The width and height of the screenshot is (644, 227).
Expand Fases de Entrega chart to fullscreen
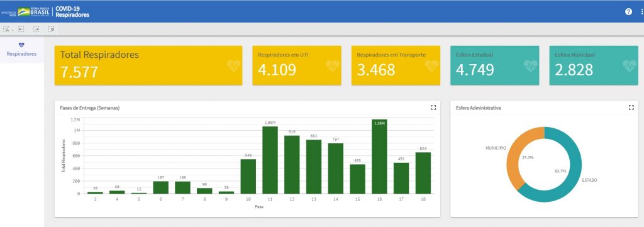click(x=433, y=108)
